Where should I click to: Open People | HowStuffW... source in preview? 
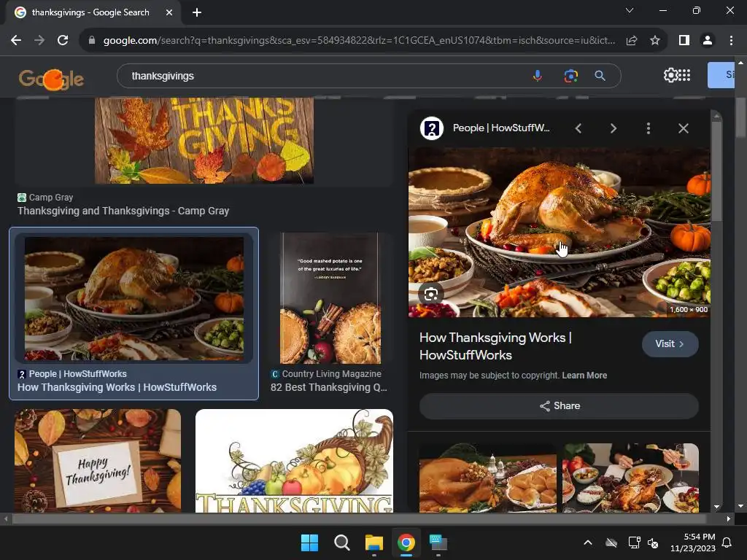pyautogui.click(x=501, y=128)
